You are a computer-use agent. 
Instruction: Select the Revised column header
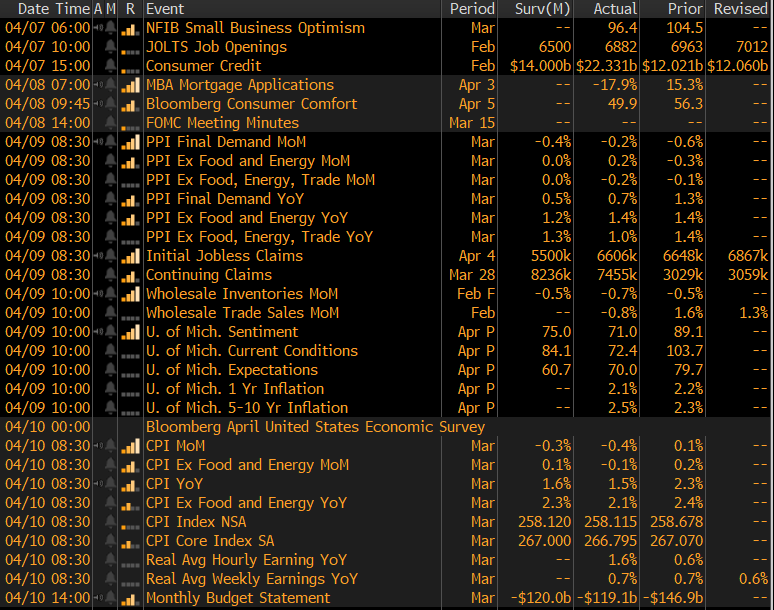tap(740, 9)
